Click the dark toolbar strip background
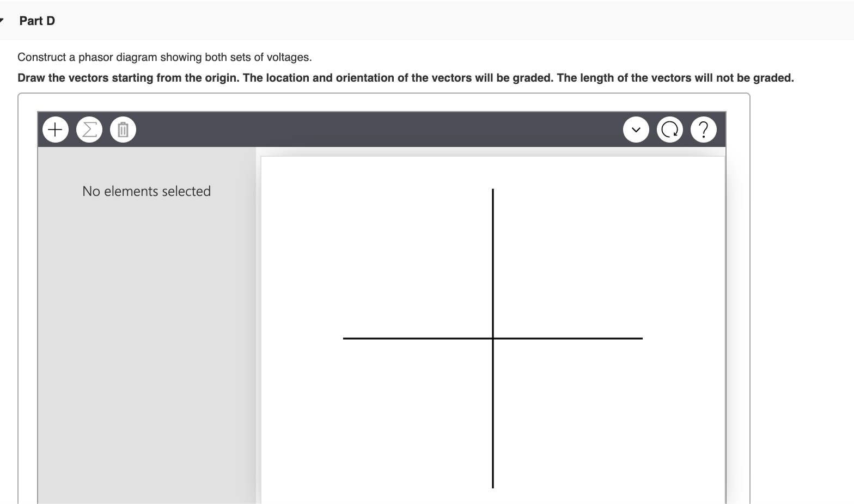This screenshot has height=504, width=854. point(381,130)
